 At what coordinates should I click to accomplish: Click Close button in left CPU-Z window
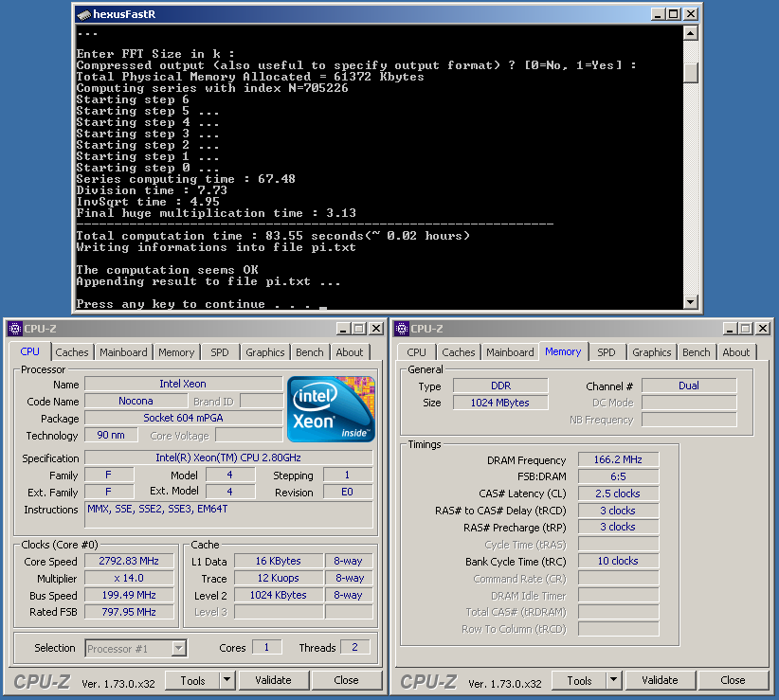pyautogui.click(x=346, y=681)
